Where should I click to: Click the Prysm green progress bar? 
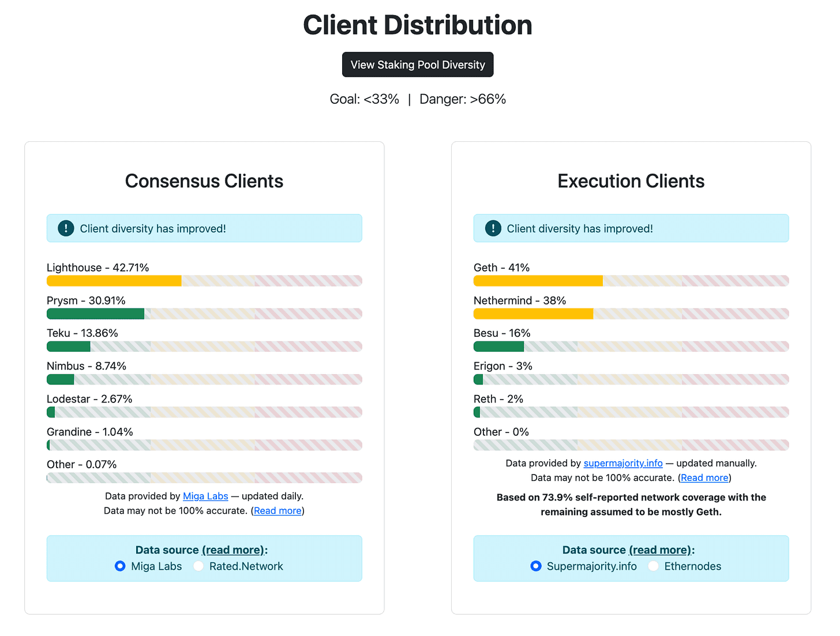[95, 314]
